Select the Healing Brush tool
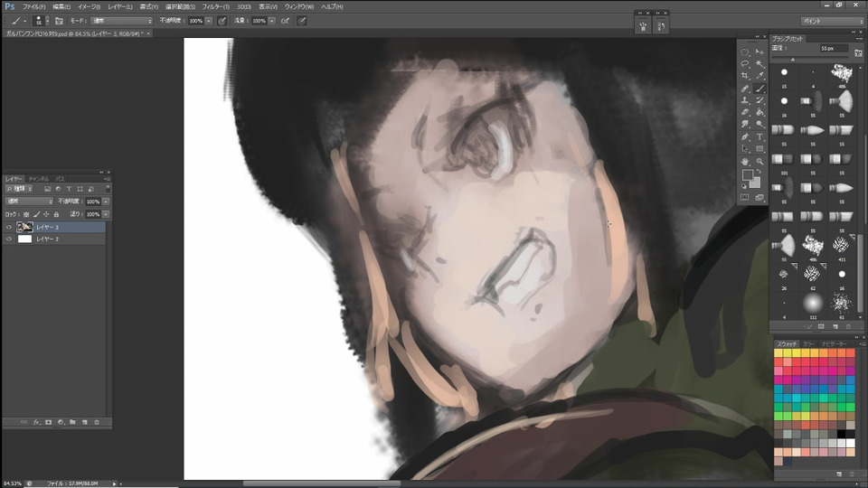The height and width of the screenshot is (488, 868). pos(745,89)
